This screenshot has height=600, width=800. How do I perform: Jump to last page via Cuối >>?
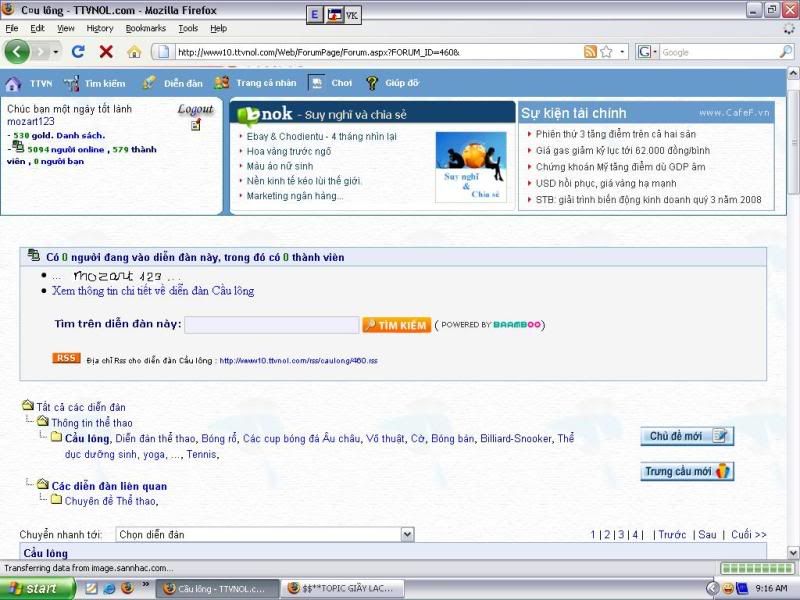click(x=748, y=535)
